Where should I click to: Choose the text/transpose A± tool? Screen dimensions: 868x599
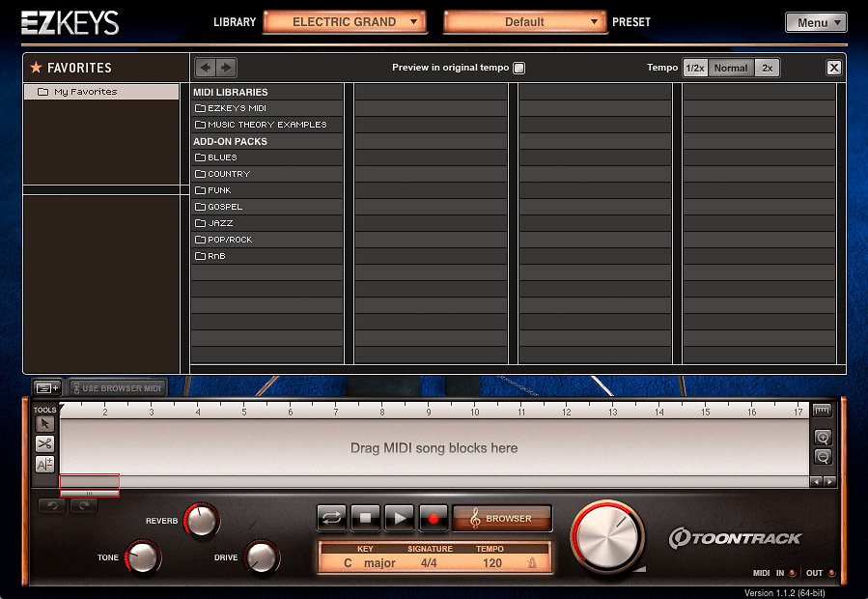point(44,464)
